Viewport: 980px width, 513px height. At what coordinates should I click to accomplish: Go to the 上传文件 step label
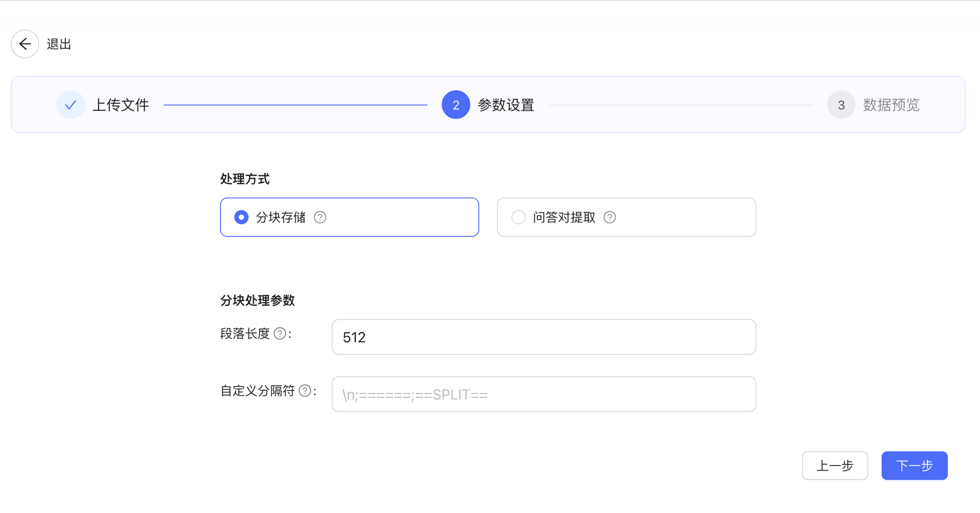click(121, 105)
